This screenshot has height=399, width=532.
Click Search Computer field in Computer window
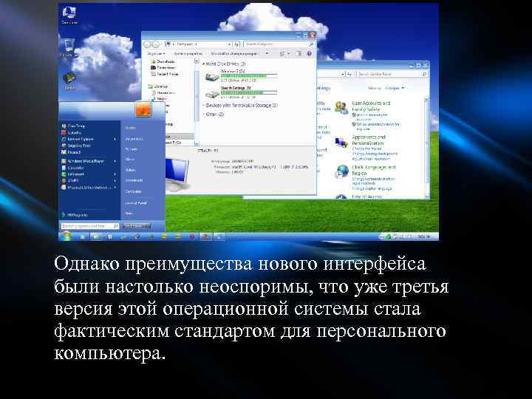tap(279, 44)
